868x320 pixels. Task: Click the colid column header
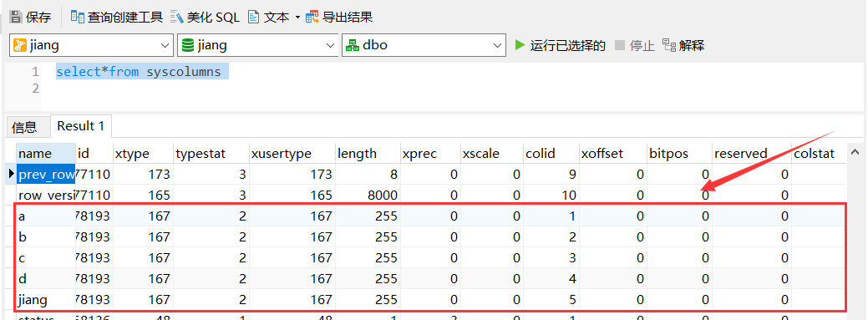pyautogui.click(x=551, y=154)
